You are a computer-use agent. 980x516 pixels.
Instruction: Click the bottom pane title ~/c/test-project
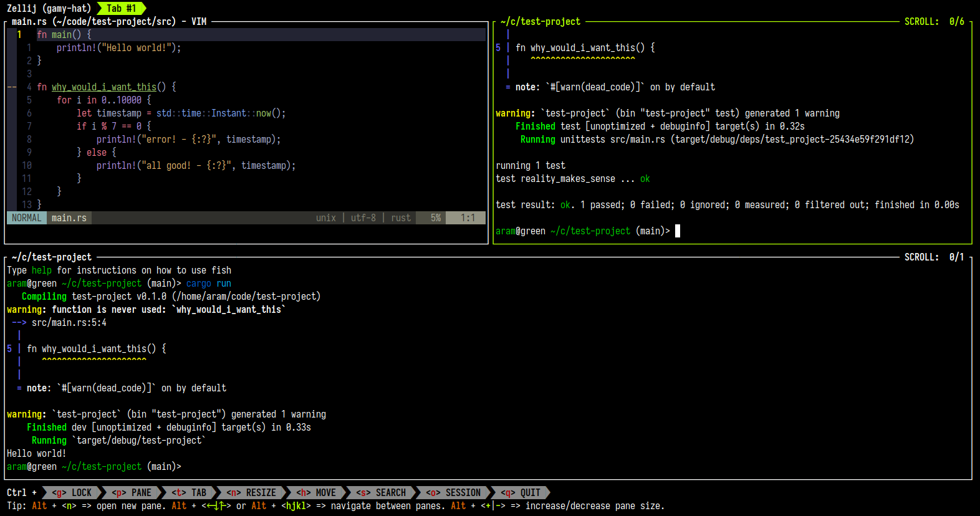(x=51, y=257)
